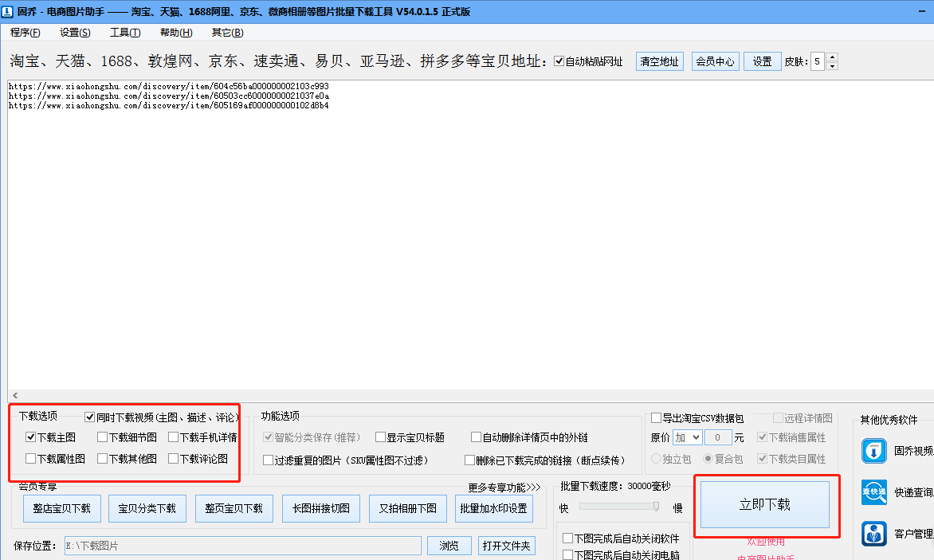
Task: Click the 浏览 button
Action: pos(449,546)
